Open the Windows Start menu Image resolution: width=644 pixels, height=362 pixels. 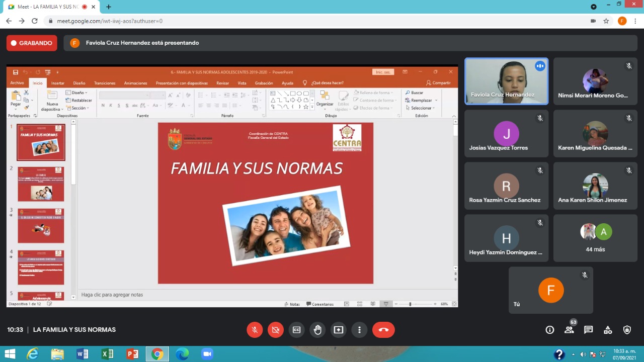pyautogui.click(x=10, y=354)
